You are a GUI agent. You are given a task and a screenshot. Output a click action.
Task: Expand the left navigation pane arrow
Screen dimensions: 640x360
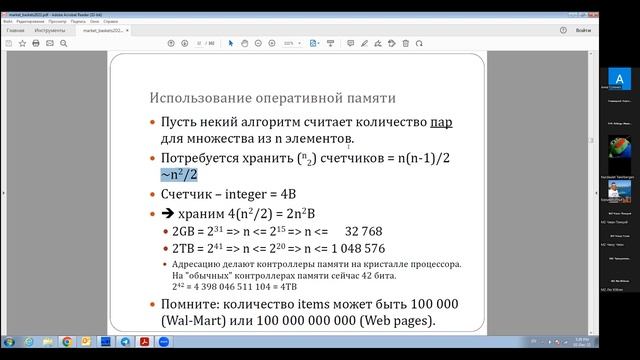point(3,193)
